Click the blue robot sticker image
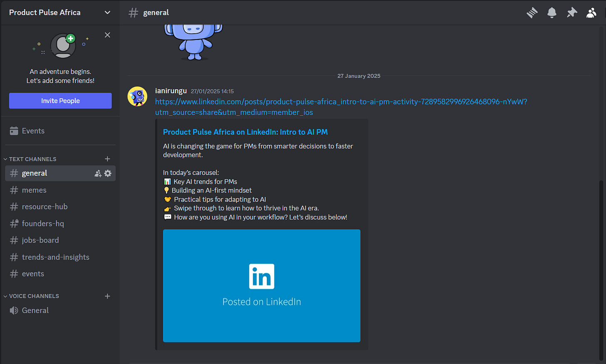The width and height of the screenshot is (606, 364). click(x=194, y=42)
